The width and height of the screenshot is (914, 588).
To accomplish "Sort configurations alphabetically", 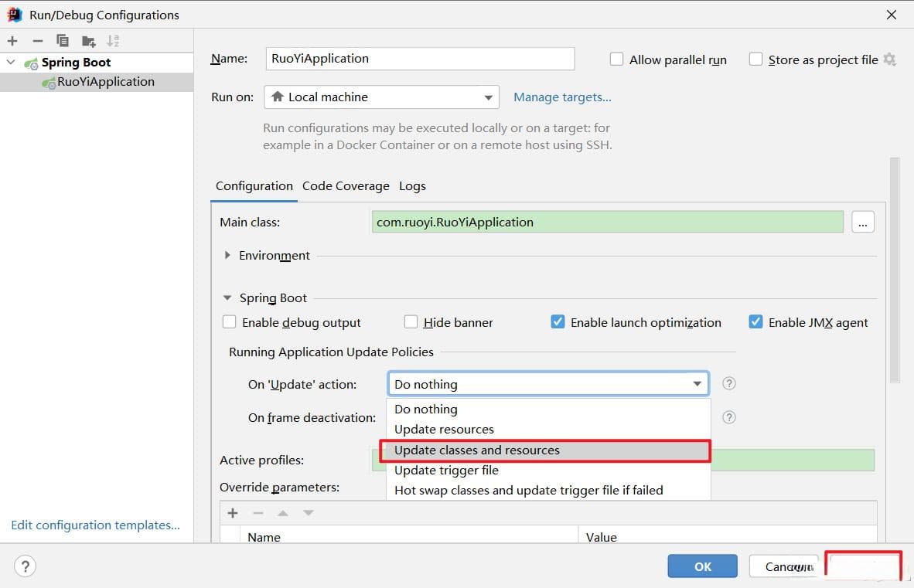I will pyautogui.click(x=113, y=41).
